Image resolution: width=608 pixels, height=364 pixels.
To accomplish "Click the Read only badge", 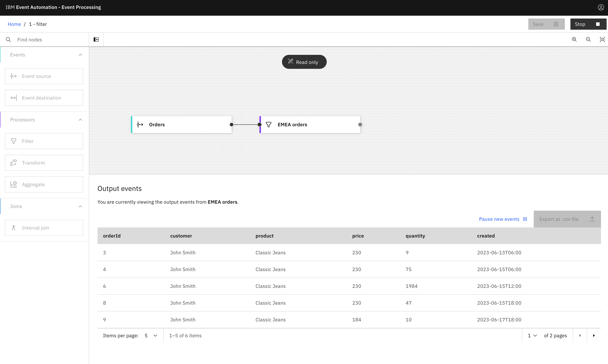I will (304, 62).
